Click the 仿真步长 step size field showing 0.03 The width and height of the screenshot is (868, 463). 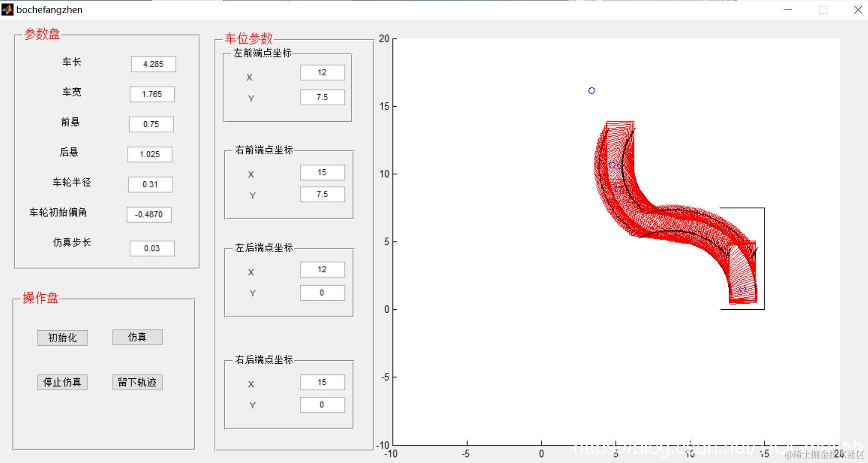click(x=152, y=248)
